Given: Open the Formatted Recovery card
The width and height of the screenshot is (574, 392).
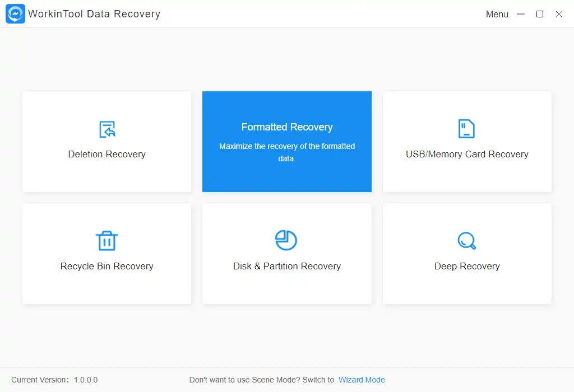Looking at the screenshot, I should [287, 142].
